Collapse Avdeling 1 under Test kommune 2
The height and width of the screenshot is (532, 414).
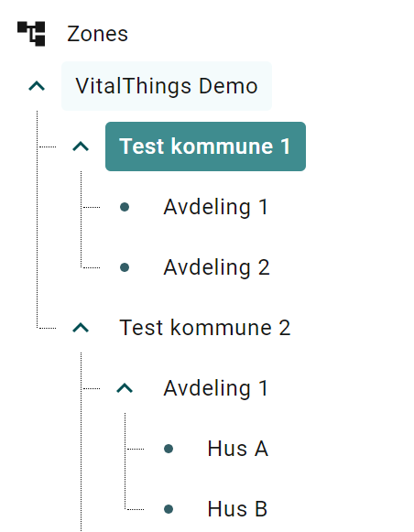[125, 388]
